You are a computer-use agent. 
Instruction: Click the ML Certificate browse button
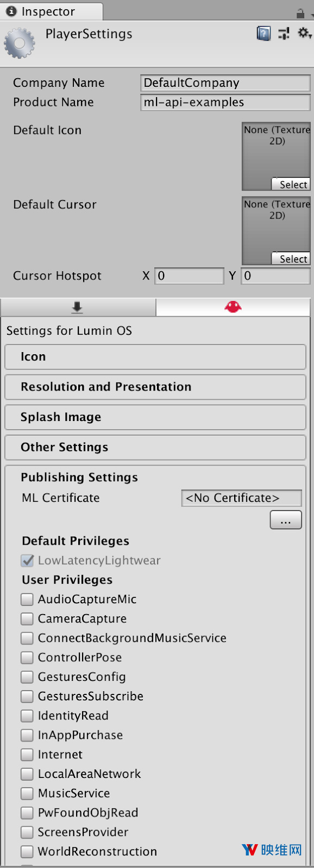tap(286, 520)
